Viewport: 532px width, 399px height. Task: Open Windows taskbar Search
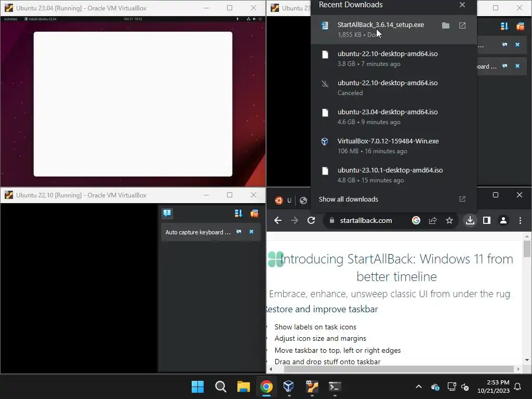tap(220, 387)
